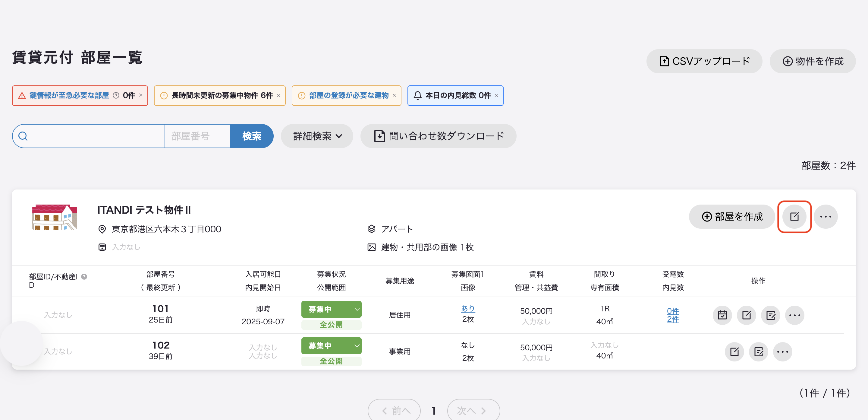Image resolution: width=868 pixels, height=420 pixels.
Task: Click the ITANDI テスト物件 II building name
Action: tap(144, 210)
